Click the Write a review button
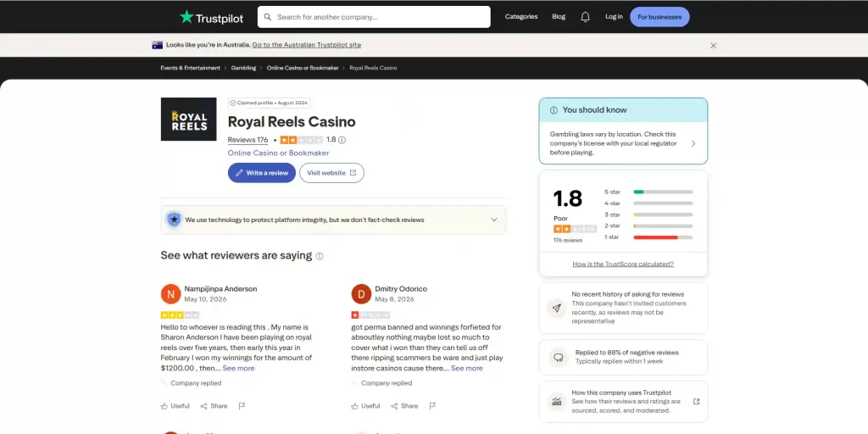868x434 pixels. (261, 173)
